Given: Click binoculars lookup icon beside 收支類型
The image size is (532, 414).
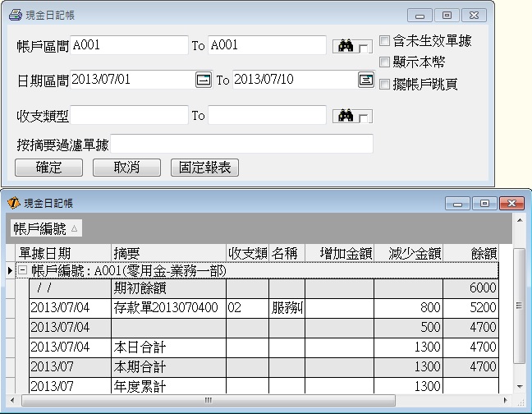Looking at the screenshot, I should tap(342, 116).
